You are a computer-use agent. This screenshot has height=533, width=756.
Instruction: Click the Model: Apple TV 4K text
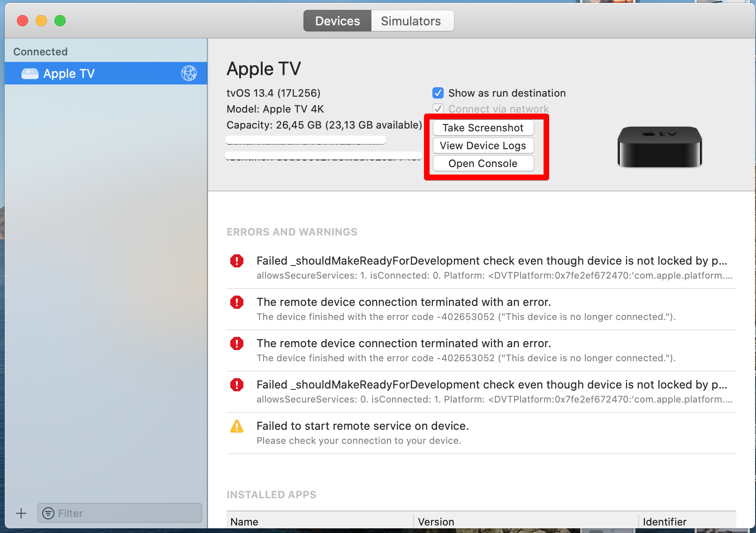pyautogui.click(x=275, y=109)
